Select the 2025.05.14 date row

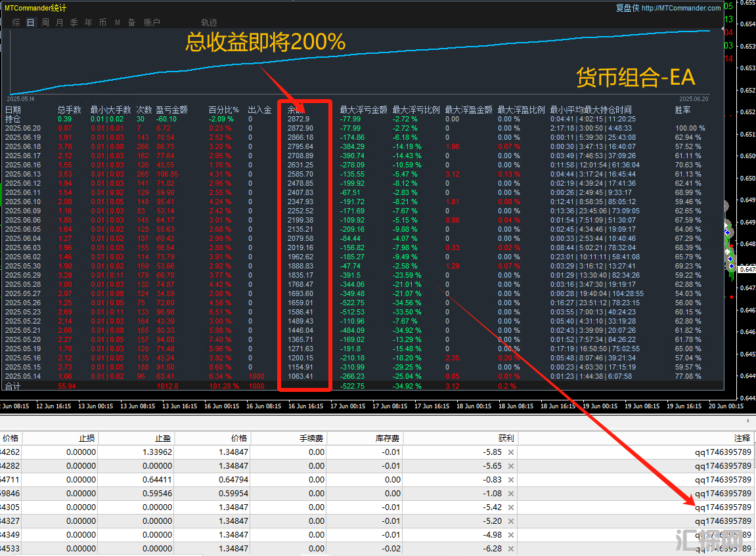pyautogui.click(x=23, y=376)
